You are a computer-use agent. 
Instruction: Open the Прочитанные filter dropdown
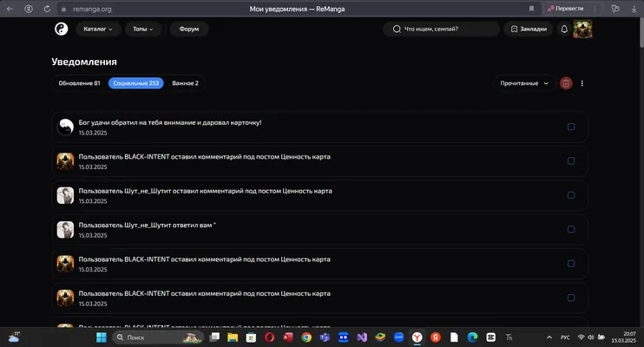[x=524, y=83]
